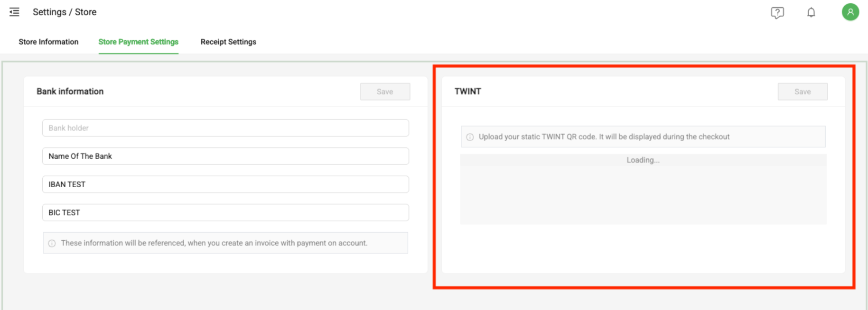This screenshot has height=310, width=868.
Task: Toggle the sidebar menu icon
Action: click(x=15, y=12)
